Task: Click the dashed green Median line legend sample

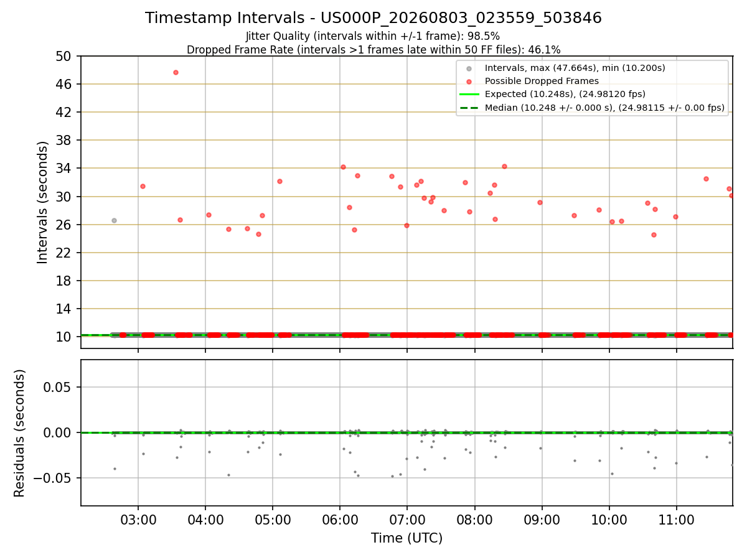Action: click(469, 108)
